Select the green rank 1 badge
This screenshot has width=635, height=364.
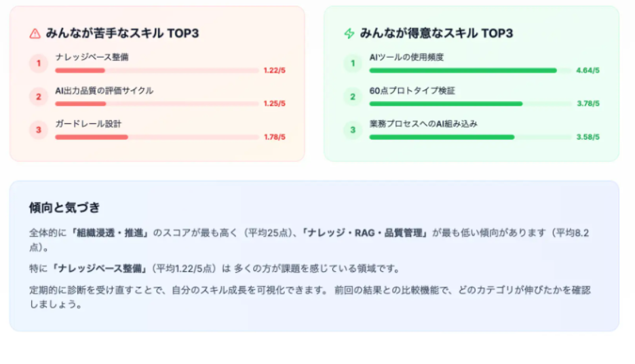tap(352, 64)
